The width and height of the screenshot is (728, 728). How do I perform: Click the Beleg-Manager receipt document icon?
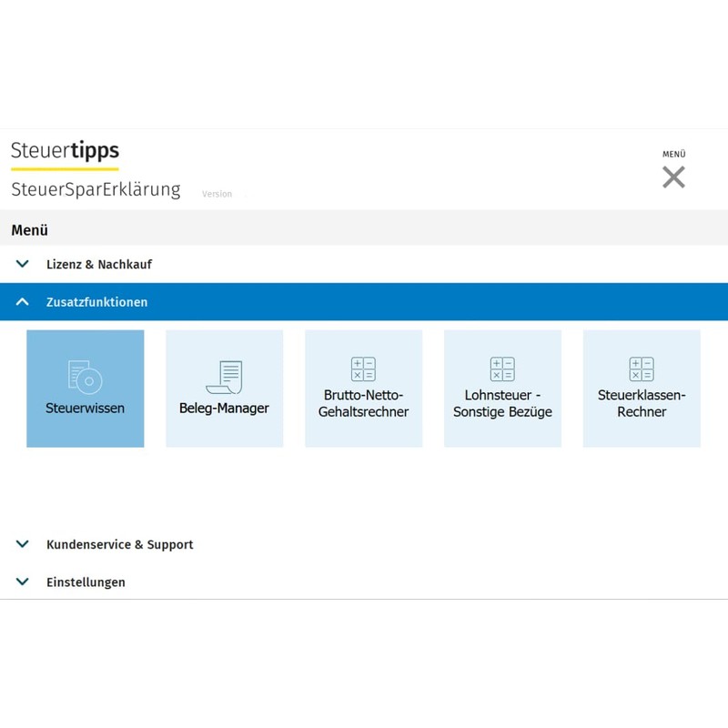pos(224,376)
